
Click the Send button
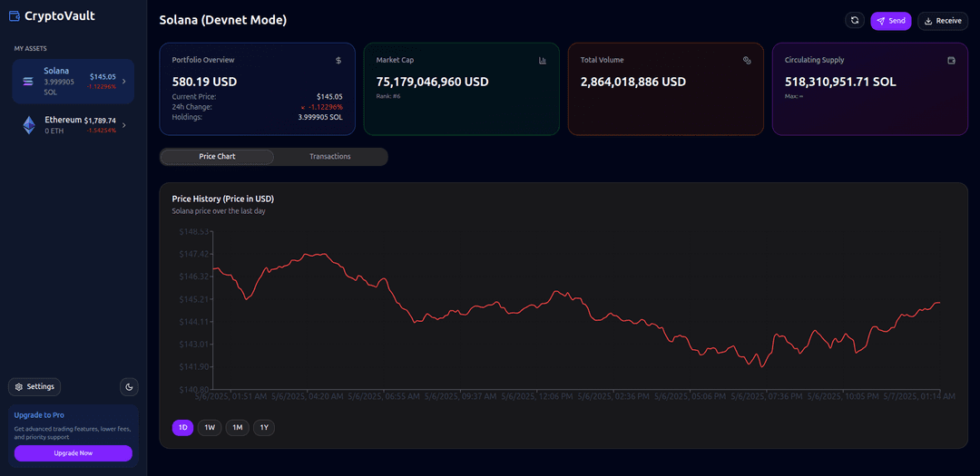(891, 21)
